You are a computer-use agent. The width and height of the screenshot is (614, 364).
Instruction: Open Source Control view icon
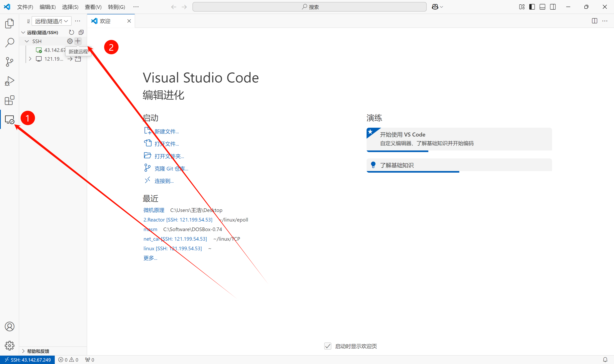click(9, 62)
